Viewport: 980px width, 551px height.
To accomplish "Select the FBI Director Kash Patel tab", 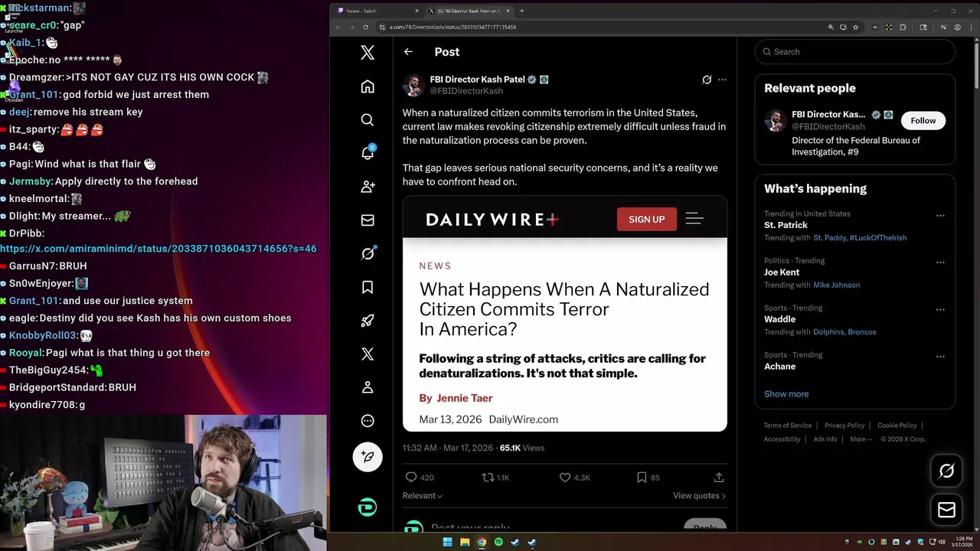I will coord(469,11).
